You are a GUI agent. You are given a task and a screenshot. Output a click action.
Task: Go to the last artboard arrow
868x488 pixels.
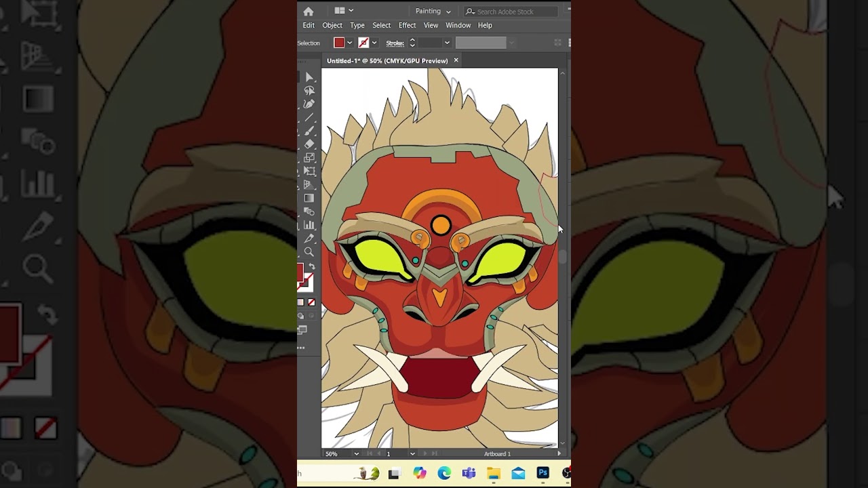(x=435, y=453)
